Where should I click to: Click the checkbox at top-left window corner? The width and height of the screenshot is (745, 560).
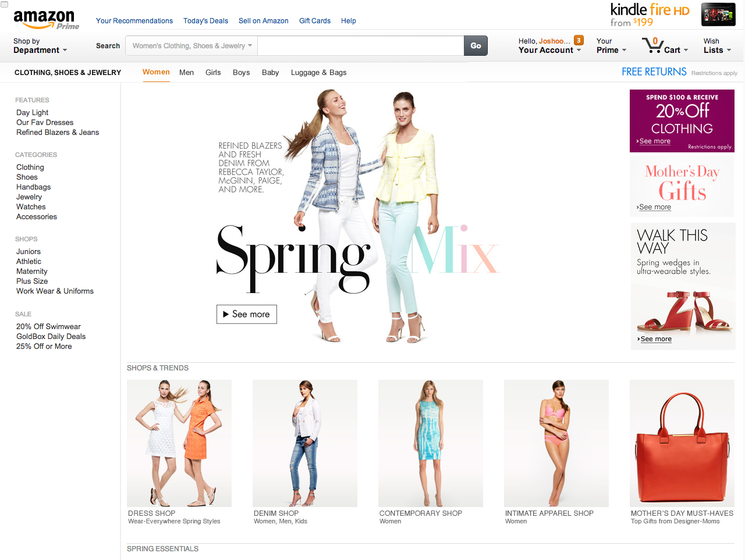point(5,5)
